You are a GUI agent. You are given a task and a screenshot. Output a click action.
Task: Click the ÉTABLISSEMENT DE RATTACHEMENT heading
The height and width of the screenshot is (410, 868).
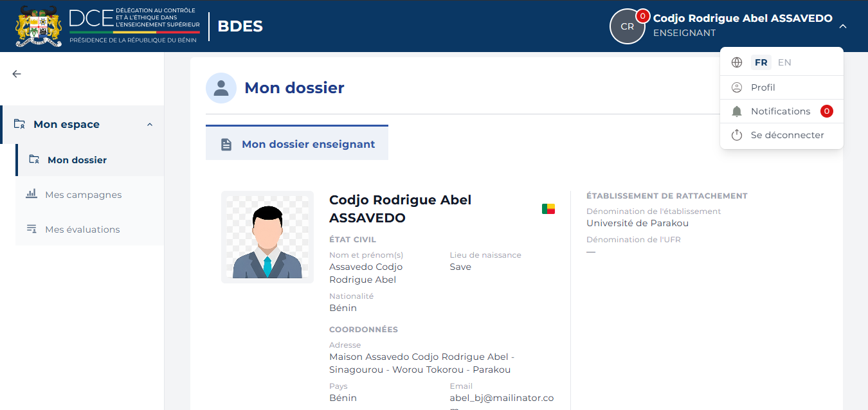click(667, 196)
